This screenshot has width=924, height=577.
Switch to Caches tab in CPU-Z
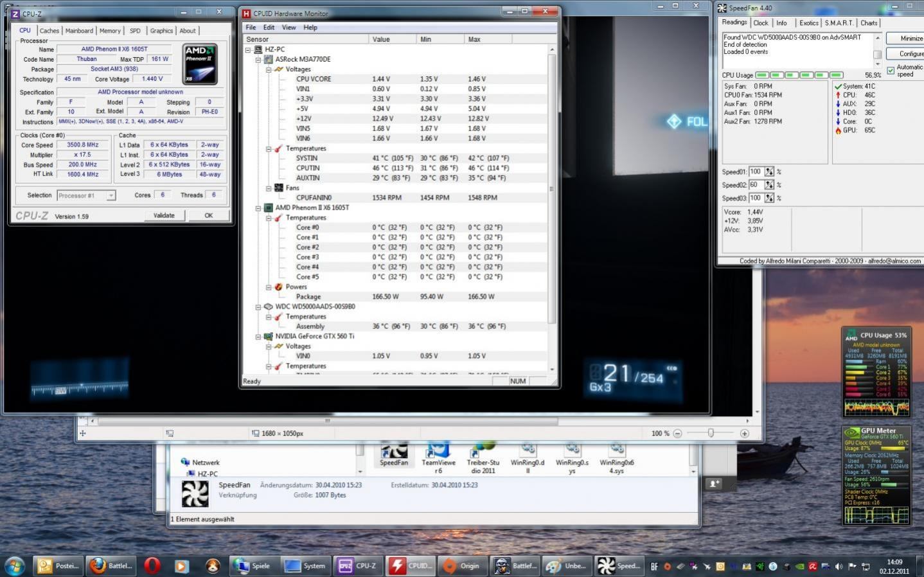[49, 31]
